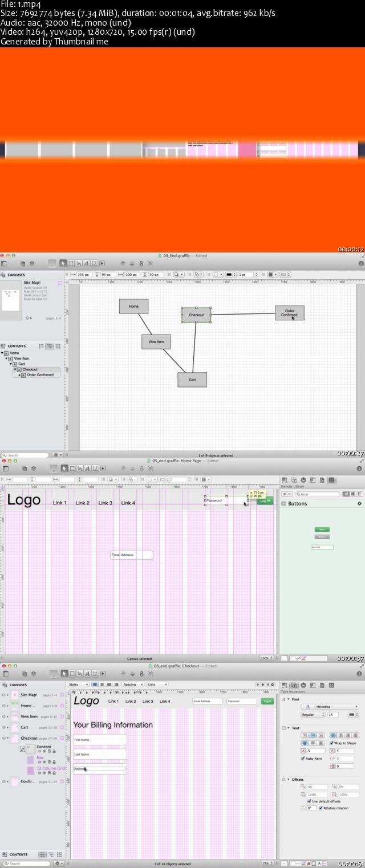Toggle visibility eye for the View Item canvas row
The height and width of the screenshot is (868, 365).
(3, 716)
